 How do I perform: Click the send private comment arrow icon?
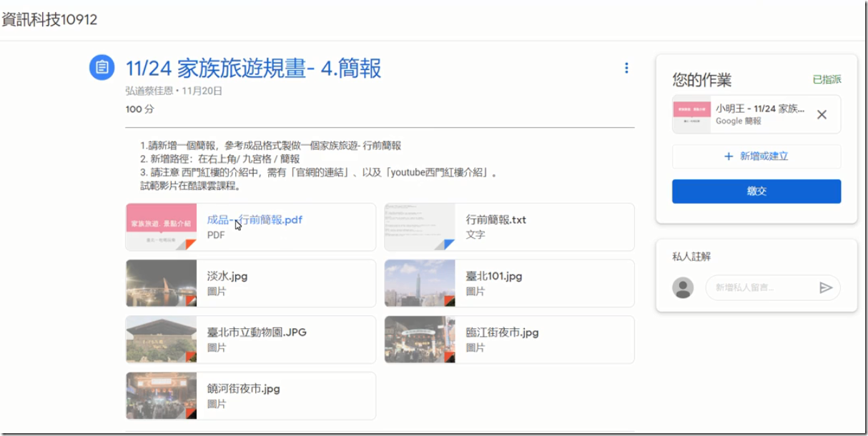click(826, 287)
